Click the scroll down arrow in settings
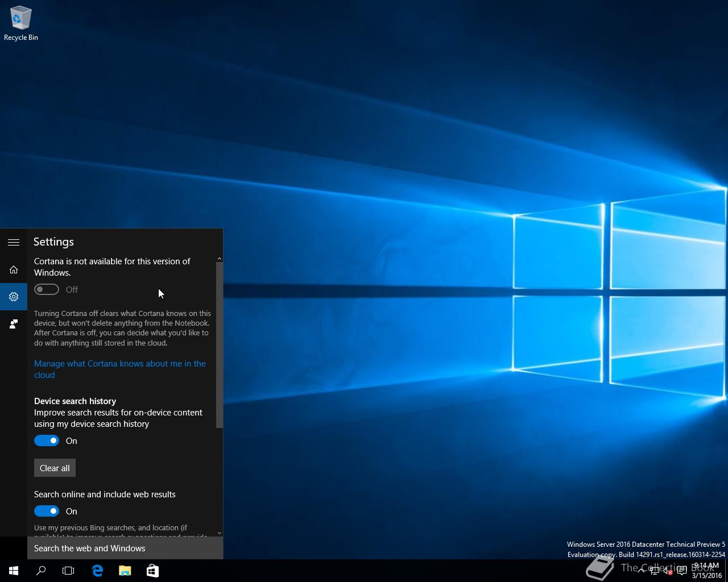The image size is (728, 582). coord(220,533)
